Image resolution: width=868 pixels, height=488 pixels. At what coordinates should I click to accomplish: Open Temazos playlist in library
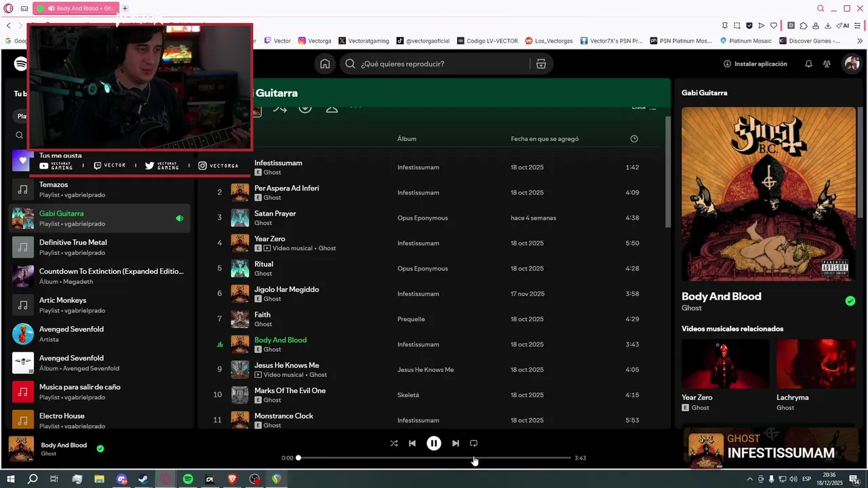(100, 190)
